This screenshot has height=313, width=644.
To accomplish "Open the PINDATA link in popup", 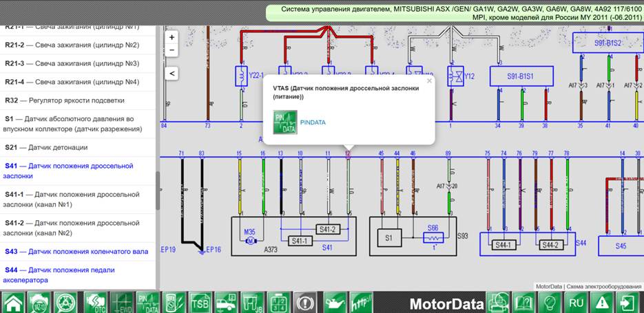I will point(313,122).
